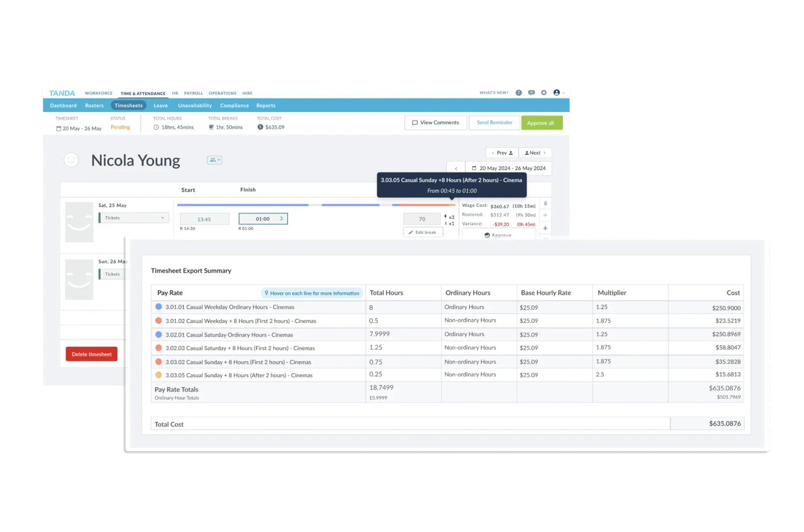Click the dollar x1 break indicator
The image size is (804, 532).
pos(449,224)
